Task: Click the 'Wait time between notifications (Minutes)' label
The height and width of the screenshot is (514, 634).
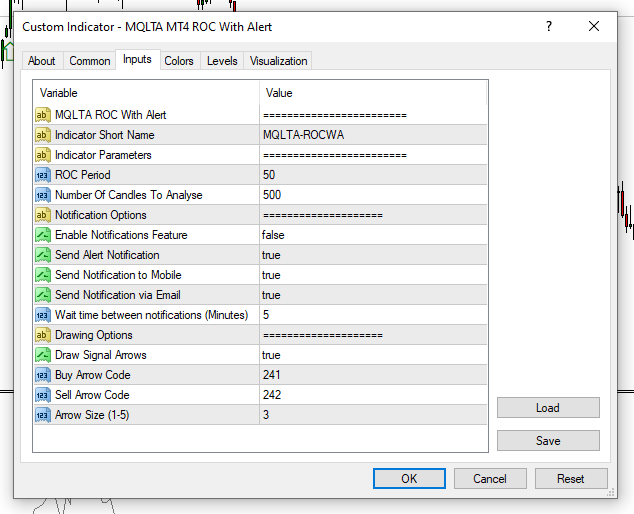Action: coord(152,315)
